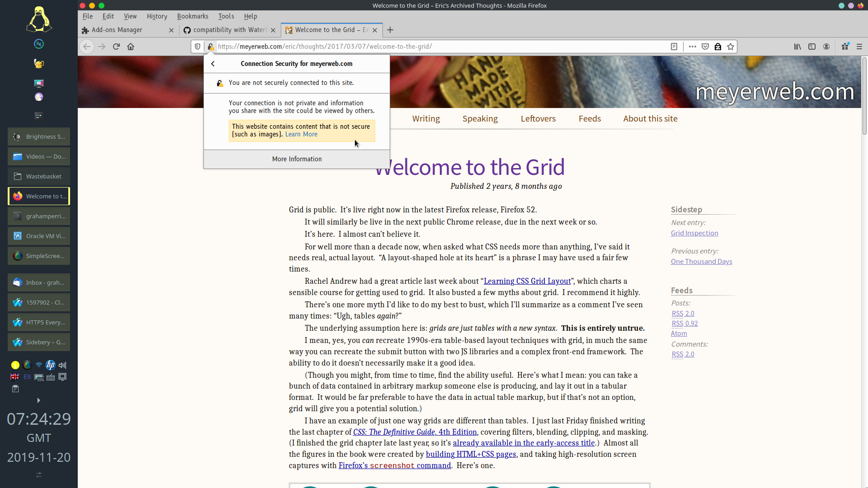The image size is (868, 488).
Task: Open the History menu
Action: [x=157, y=16]
